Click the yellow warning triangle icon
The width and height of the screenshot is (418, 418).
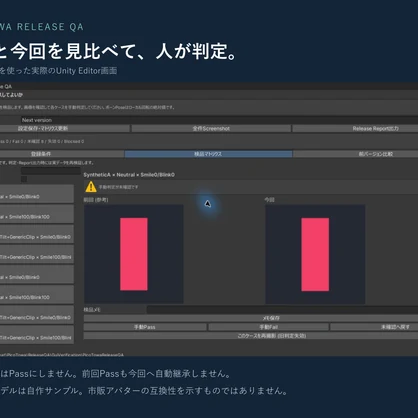tap(91, 187)
